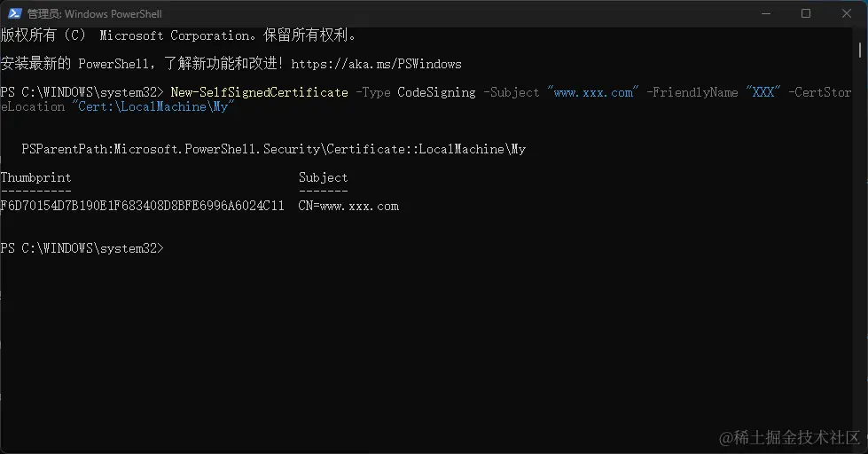The image size is (868, 454).
Task: Click the "XXX" friendly name string
Action: [x=763, y=92]
